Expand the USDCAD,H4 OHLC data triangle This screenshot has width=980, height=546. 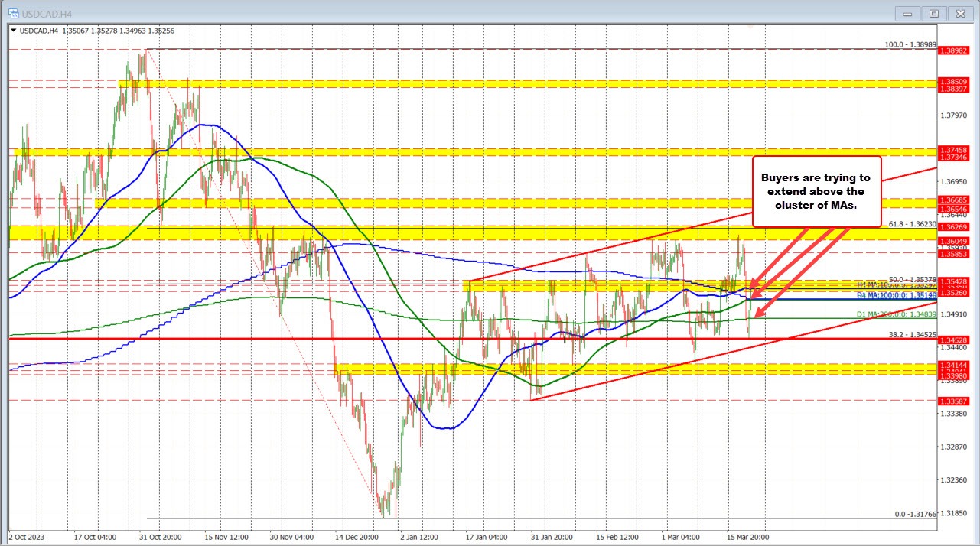tap(13, 31)
